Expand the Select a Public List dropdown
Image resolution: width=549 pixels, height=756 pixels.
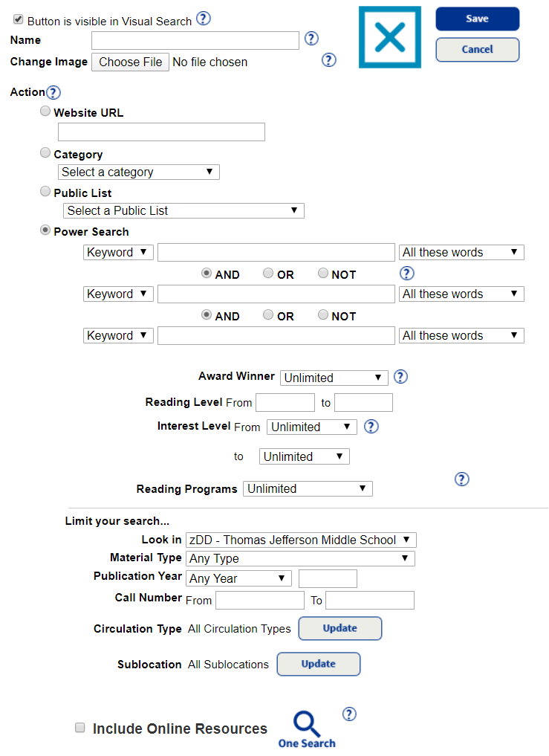[183, 210]
